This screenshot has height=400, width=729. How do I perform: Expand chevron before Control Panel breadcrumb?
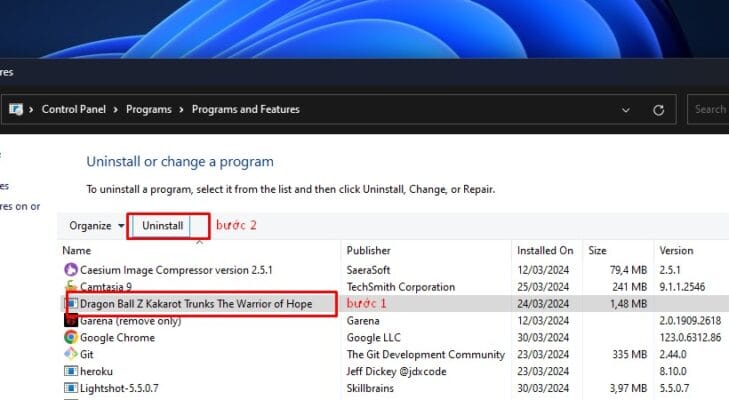click(x=31, y=110)
